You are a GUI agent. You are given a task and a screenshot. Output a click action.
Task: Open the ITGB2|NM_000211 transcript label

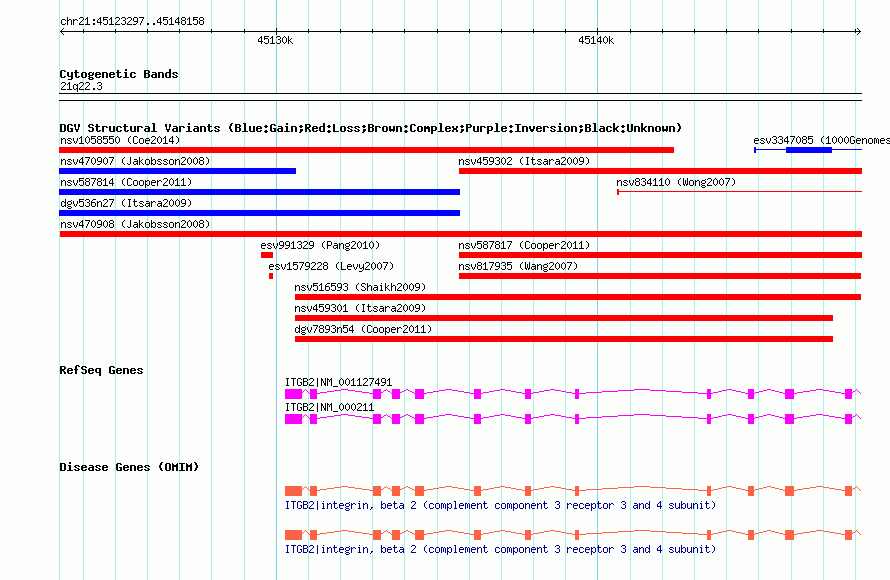click(329, 407)
